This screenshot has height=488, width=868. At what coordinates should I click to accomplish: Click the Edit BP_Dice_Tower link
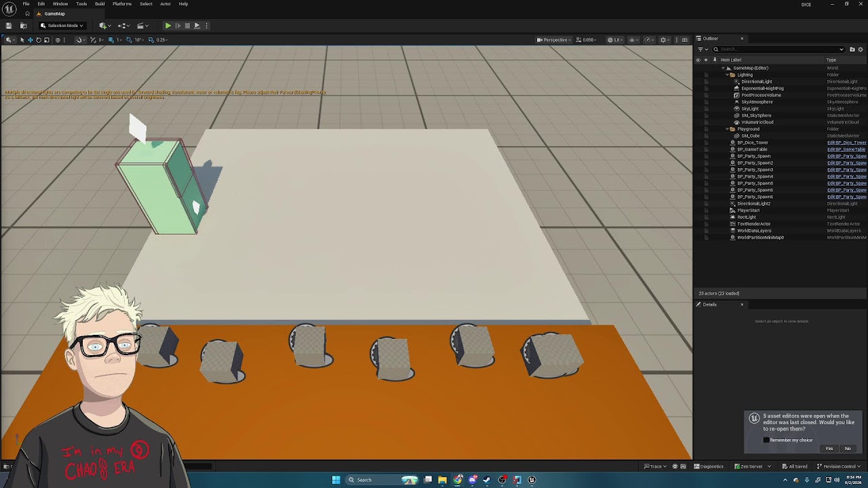tap(846, 142)
